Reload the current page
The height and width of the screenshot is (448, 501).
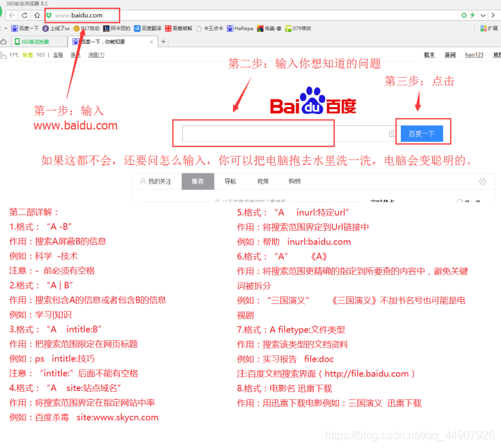(x=24, y=15)
